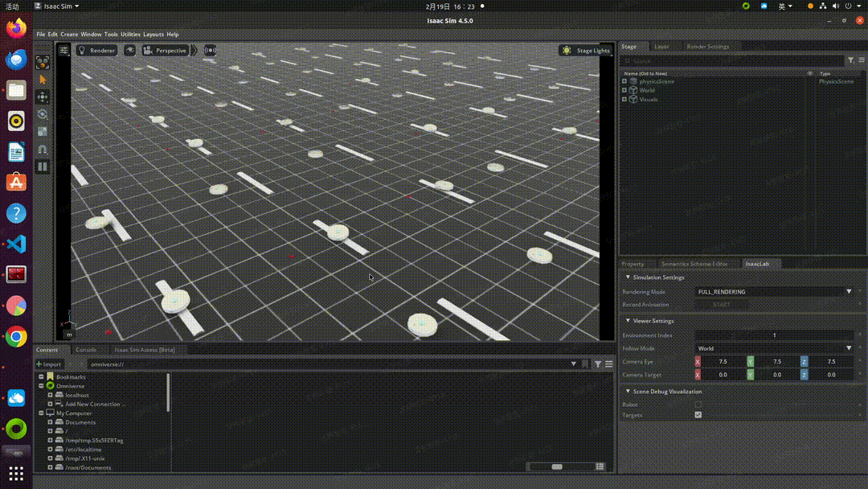This screenshot has width=868, height=489.
Task: Click the omniverse:// path field
Action: pyautogui.click(x=328, y=364)
